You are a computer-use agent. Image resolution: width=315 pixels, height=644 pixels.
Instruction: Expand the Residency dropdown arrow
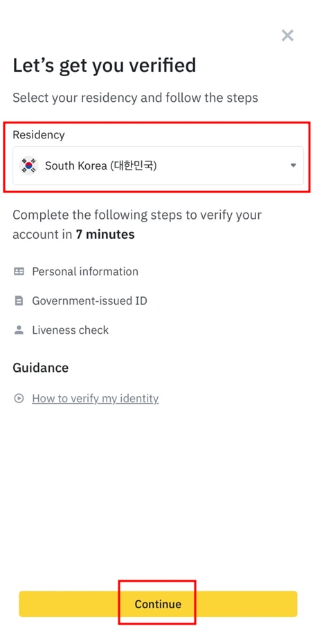click(293, 166)
